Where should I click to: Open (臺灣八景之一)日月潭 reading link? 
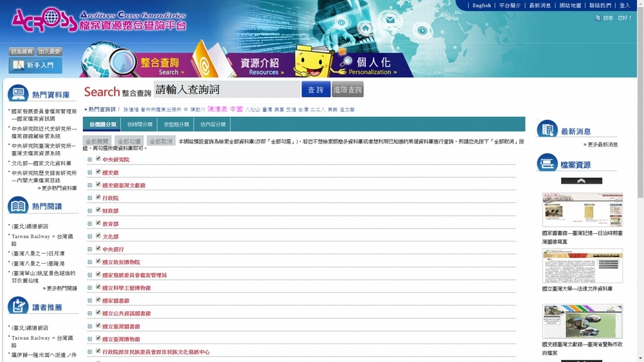pyautogui.click(x=38, y=253)
